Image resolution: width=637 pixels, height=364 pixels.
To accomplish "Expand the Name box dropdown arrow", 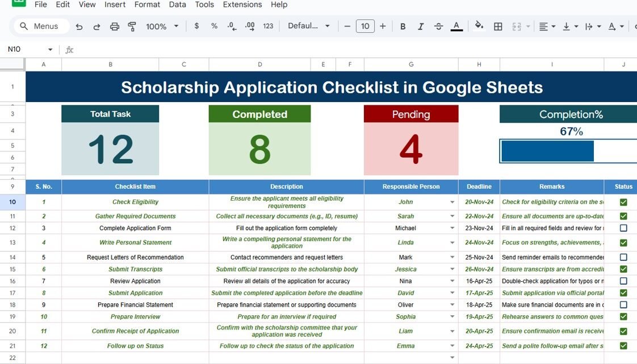I will coord(50,49).
